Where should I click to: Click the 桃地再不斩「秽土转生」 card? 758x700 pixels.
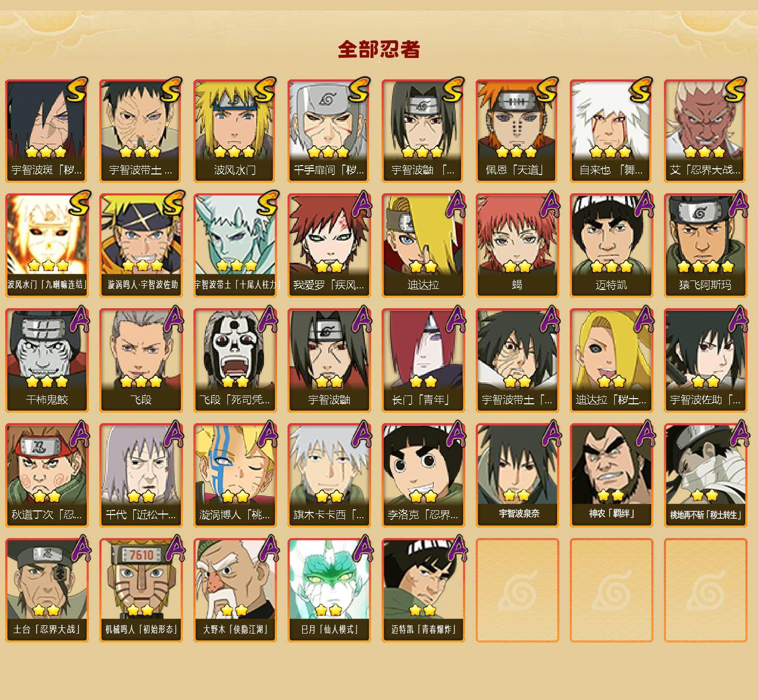click(x=705, y=475)
